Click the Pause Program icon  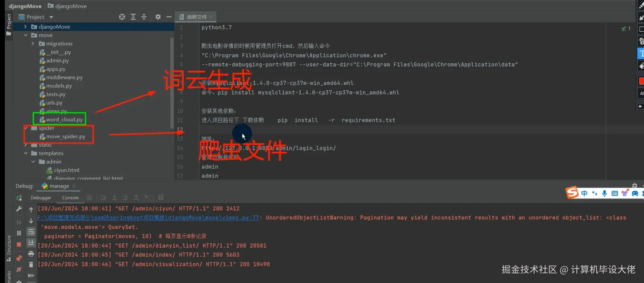click(x=19, y=233)
